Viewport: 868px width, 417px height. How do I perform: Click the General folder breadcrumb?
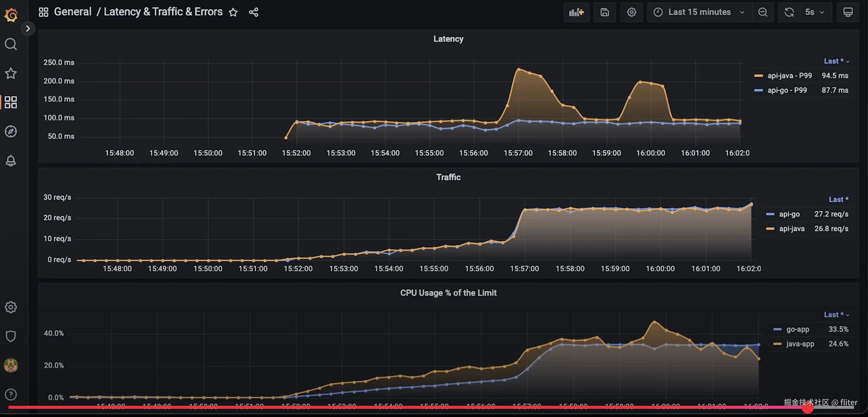(73, 12)
